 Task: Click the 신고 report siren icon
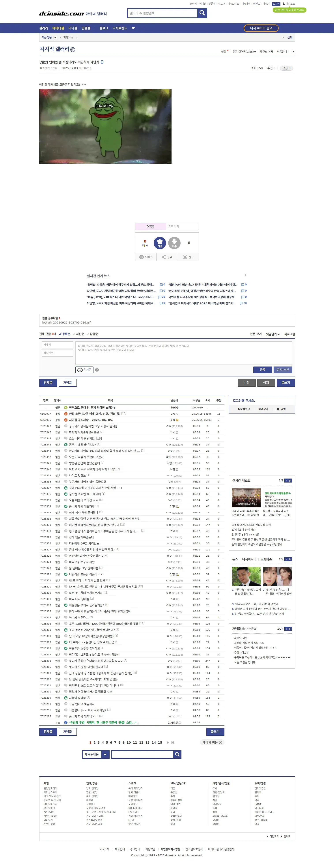point(188,257)
